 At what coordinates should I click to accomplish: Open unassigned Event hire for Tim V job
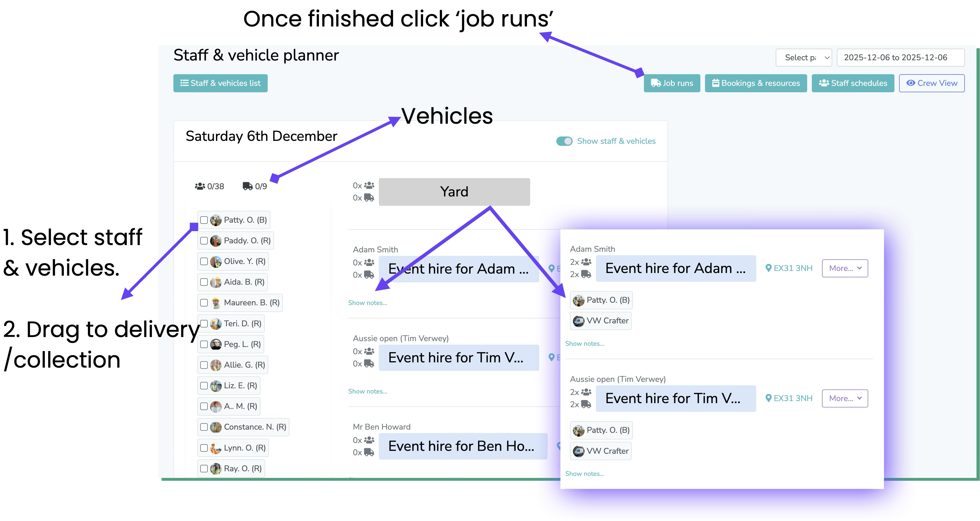point(459,358)
